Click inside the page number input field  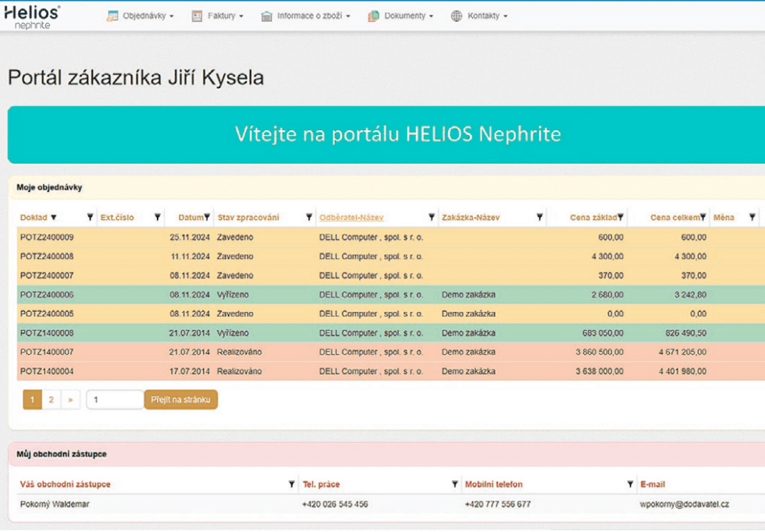114,399
